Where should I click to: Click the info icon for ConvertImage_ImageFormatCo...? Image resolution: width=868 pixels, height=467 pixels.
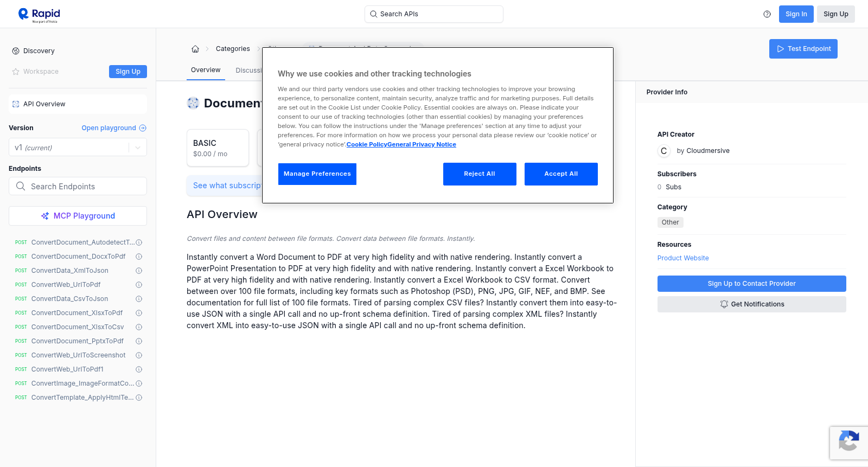click(139, 383)
